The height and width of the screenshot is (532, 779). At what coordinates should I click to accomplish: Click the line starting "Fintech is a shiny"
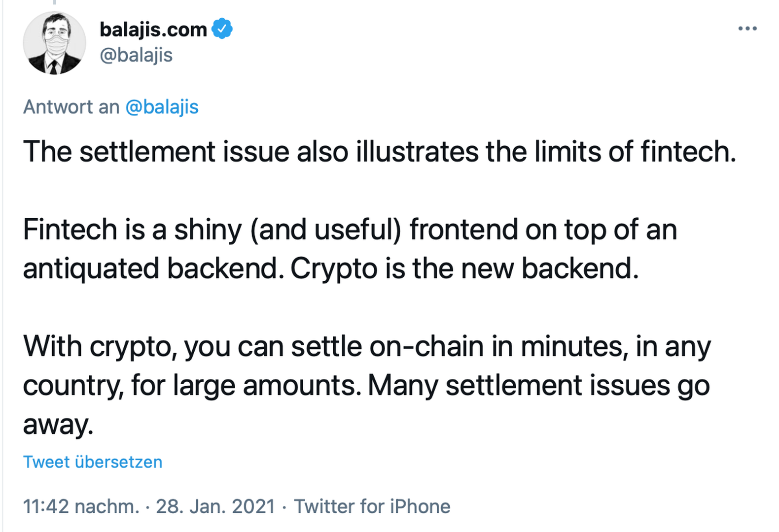coord(350,230)
